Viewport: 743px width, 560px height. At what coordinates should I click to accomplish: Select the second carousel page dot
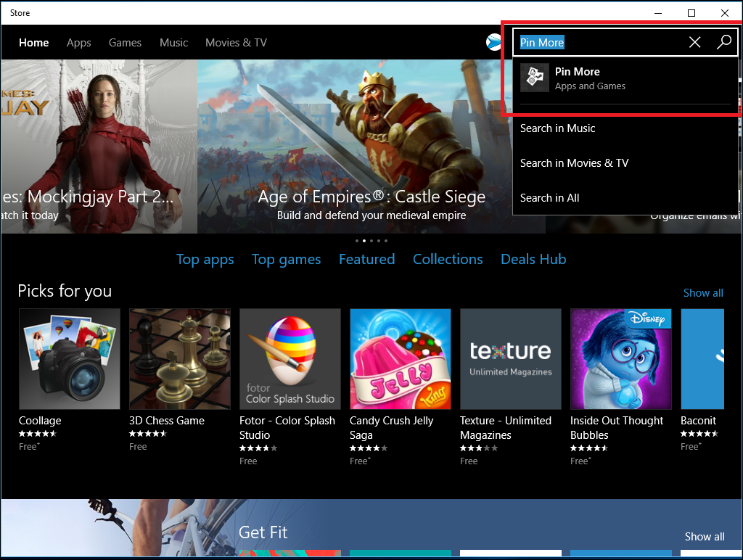point(364,241)
